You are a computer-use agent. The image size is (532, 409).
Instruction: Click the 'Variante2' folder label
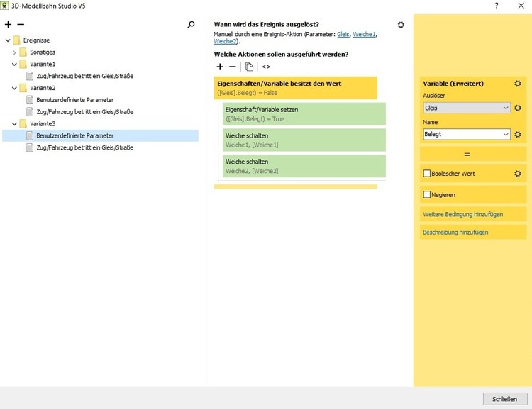coord(43,88)
